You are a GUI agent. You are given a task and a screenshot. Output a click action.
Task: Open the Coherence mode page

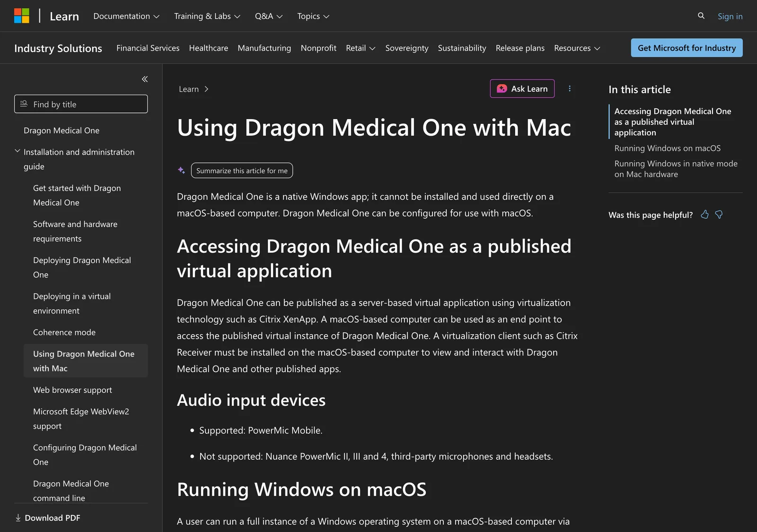click(64, 332)
